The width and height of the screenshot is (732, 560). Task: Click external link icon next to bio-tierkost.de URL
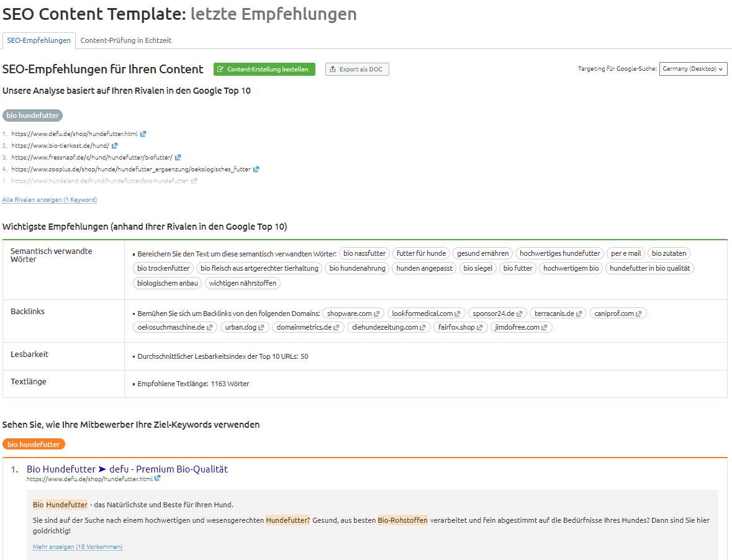(115, 145)
